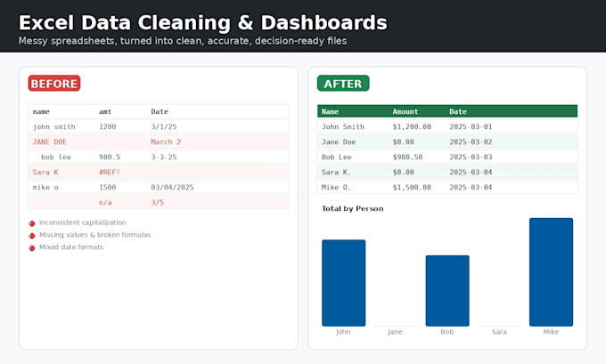Click the Missing values & broken formulas note

[94, 235]
